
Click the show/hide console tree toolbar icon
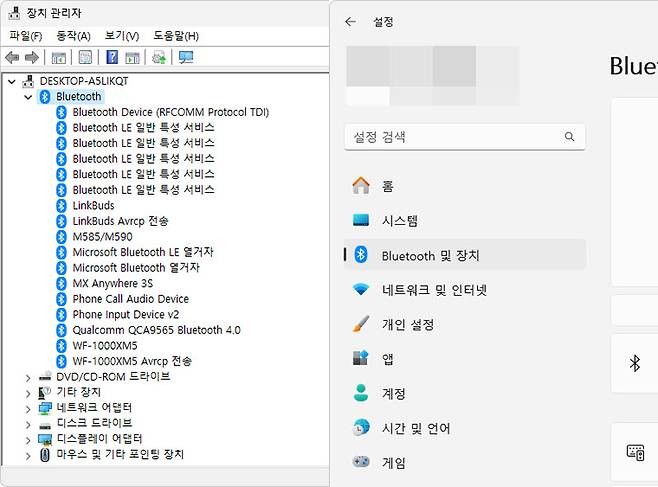58,57
